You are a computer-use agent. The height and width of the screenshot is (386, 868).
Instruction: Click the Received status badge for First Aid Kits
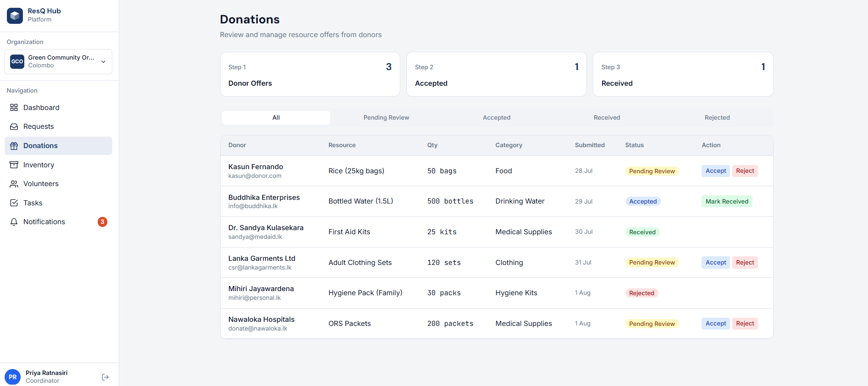click(x=642, y=232)
